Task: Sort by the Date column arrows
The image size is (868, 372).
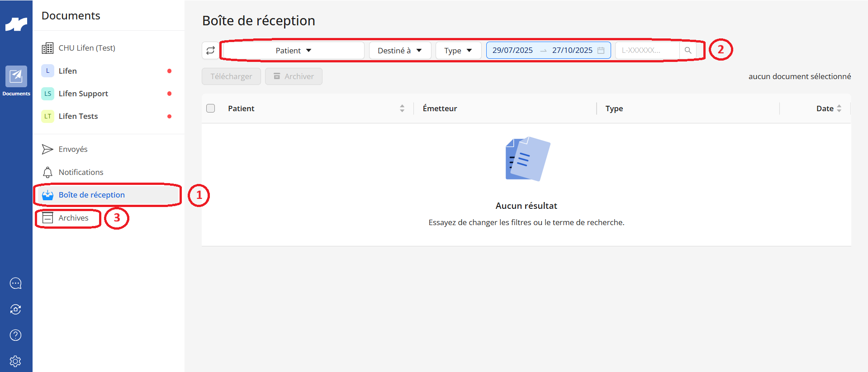Action: click(x=839, y=108)
